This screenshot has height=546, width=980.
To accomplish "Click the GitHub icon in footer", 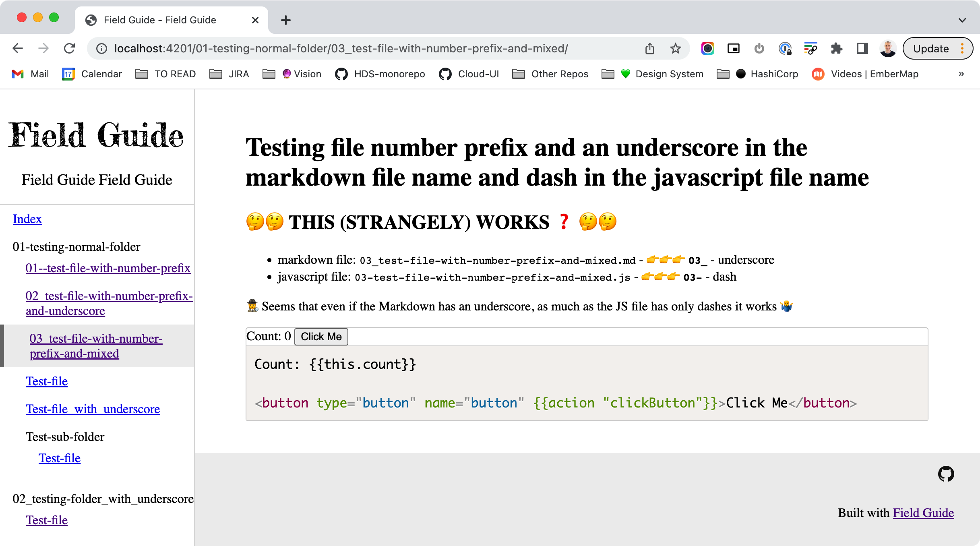I will point(946,474).
